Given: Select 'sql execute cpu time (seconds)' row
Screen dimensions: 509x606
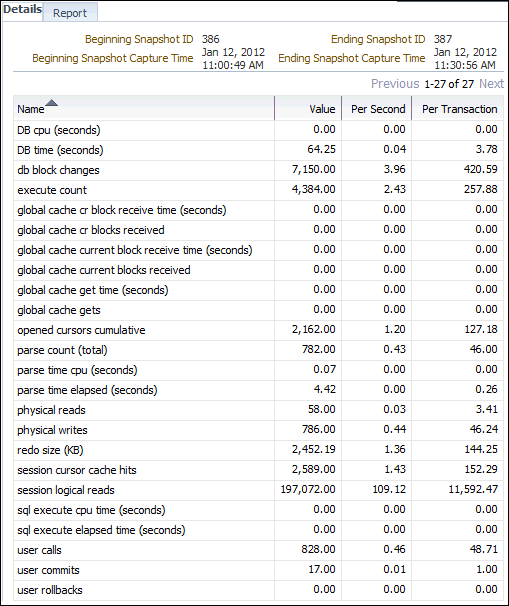Looking at the screenshot, I should (x=91, y=511).
